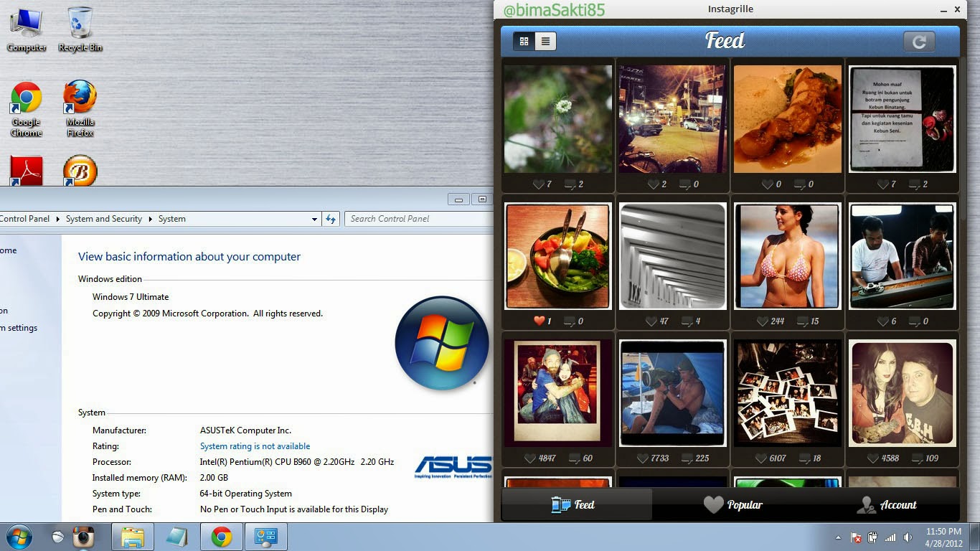Image resolution: width=980 pixels, height=551 pixels.
Task: Select 'System and Security' in breadcrumb
Action: point(104,219)
